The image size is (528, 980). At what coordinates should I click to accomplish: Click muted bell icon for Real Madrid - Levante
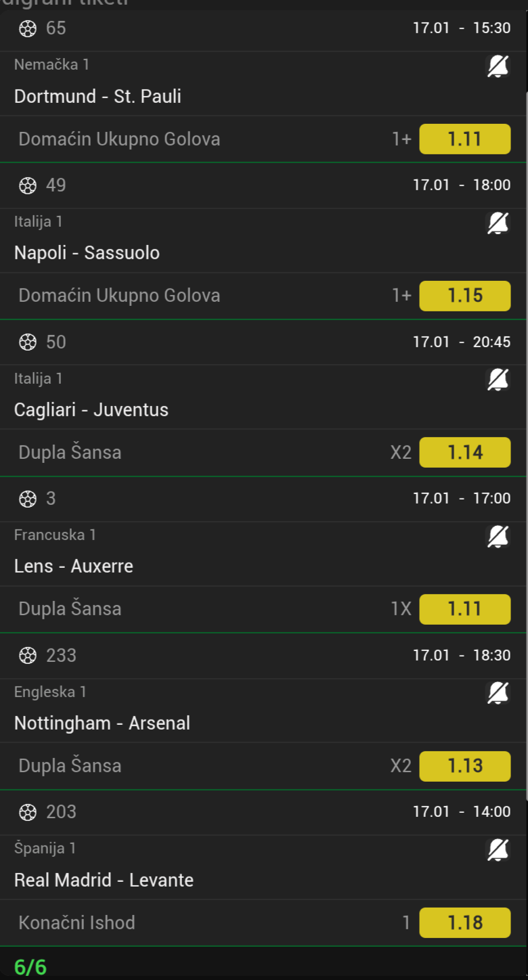[x=498, y=849]
